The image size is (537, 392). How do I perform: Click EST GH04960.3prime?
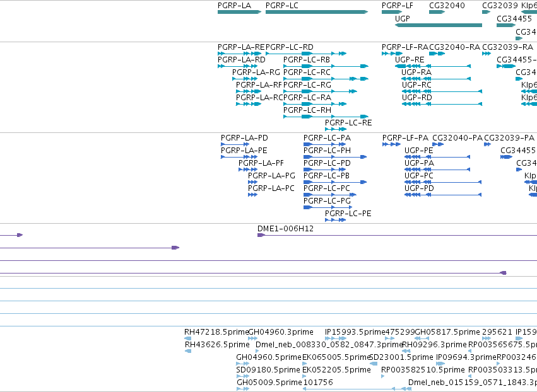coord(253,338)
